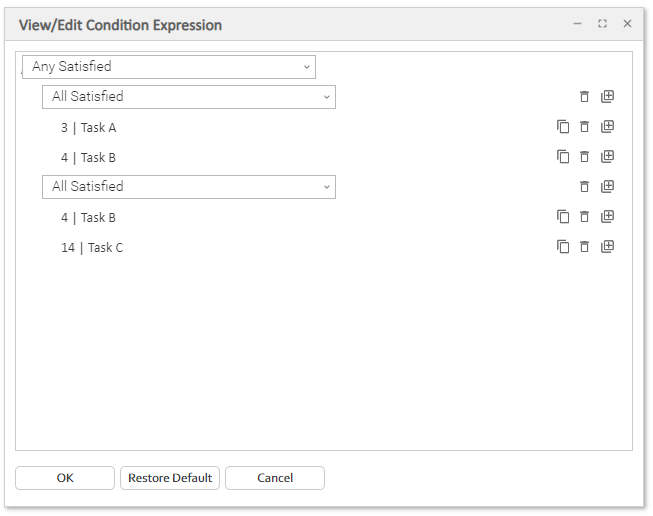
Task: Expand the second All Satisfied dropdown
Action: click(326, 187)
